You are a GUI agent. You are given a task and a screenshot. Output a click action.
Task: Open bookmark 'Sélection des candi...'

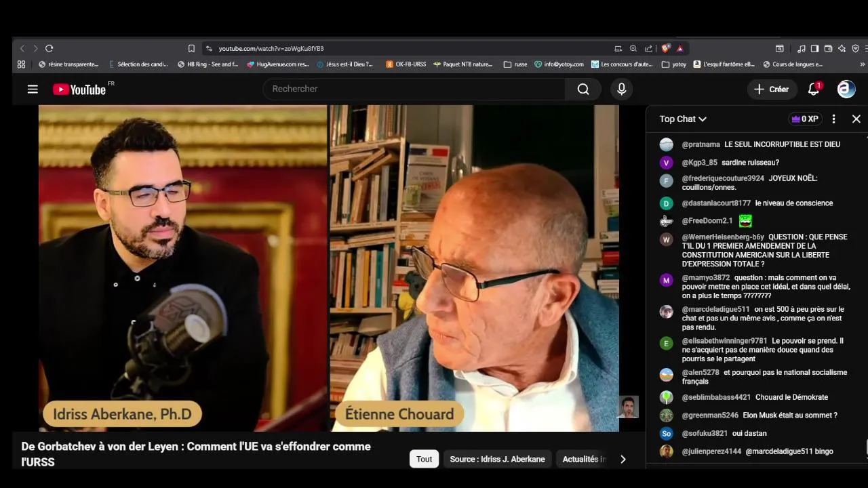138,64
